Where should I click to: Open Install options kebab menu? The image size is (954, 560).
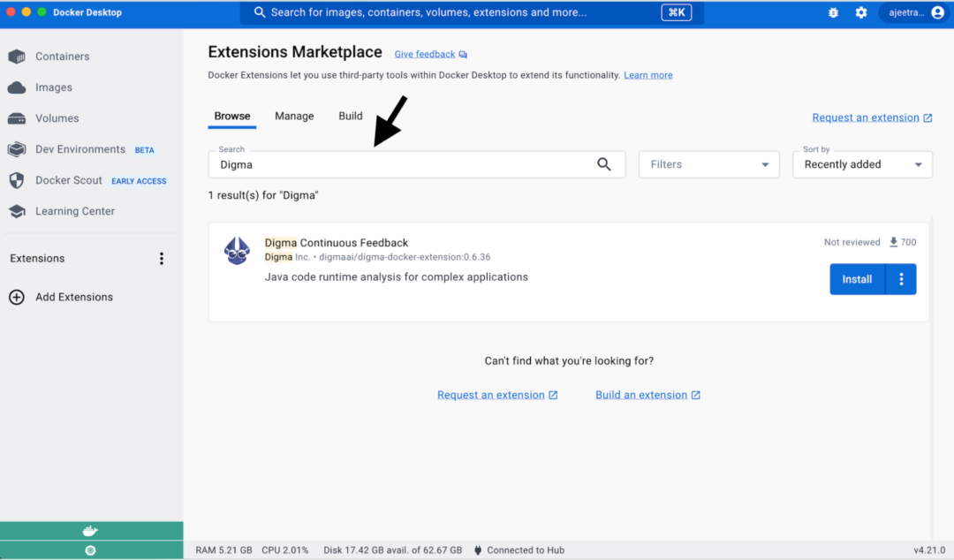900,278
